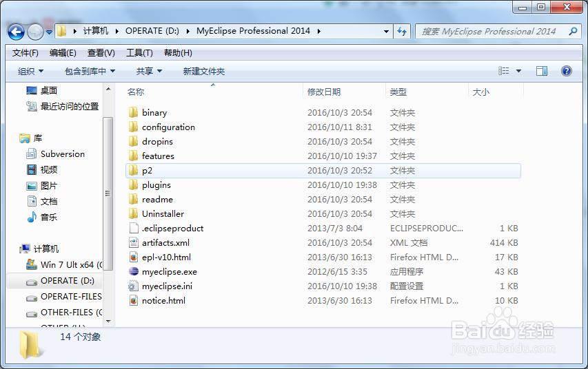Select the readme folder icon
The height and width of the screenshot is (369, 588).
133,199
